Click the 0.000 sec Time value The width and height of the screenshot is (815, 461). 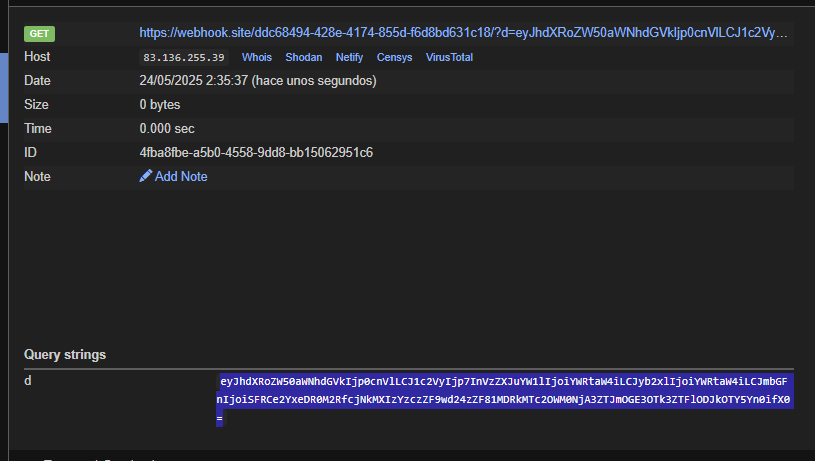(x=167, y=128)
